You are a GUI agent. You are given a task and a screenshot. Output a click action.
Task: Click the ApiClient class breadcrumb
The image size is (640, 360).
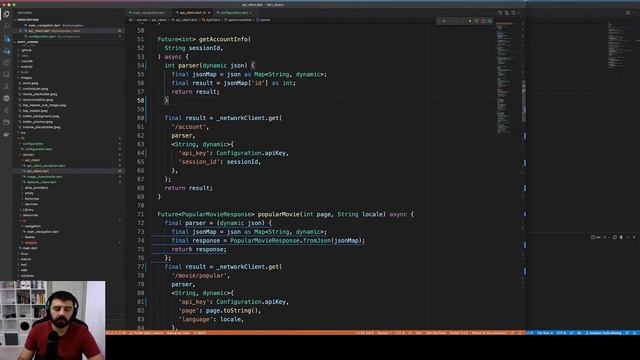pyautogui.click(x=212, y=20)
